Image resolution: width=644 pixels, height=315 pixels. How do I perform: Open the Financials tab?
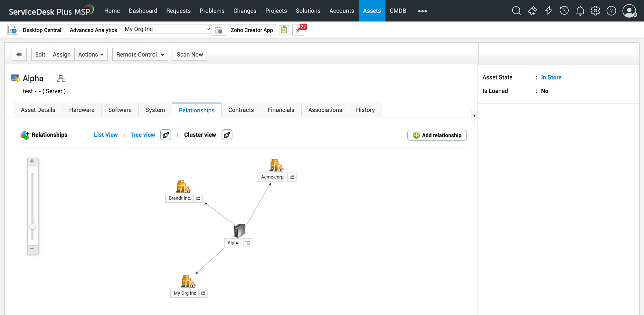point(281,110)
